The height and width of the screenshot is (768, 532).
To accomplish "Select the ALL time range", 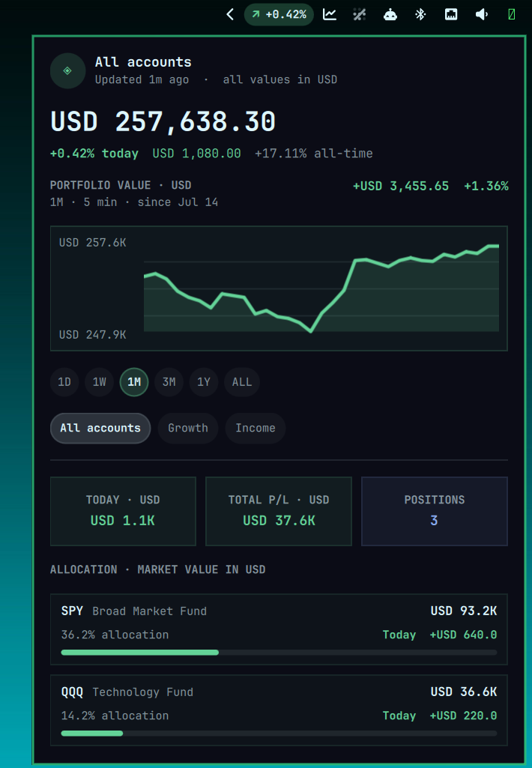I will pyautogui.click(x=241, y=382).
